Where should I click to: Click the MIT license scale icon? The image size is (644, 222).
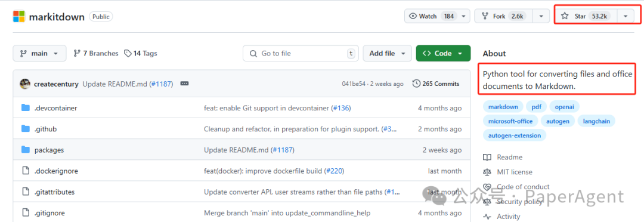click(x=487, y=172)
